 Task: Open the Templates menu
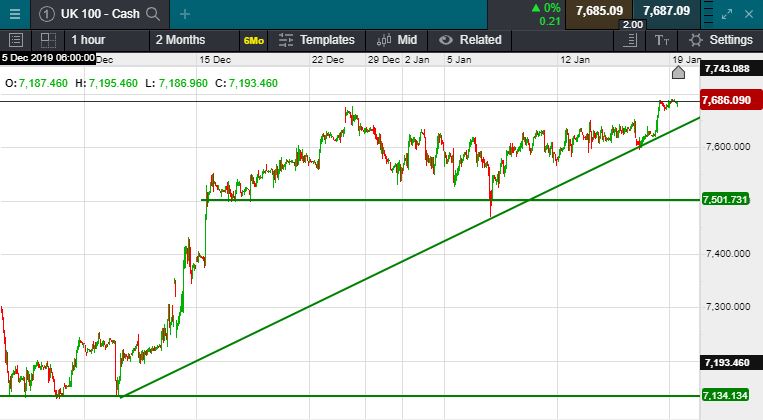click(x=316, y=40)
